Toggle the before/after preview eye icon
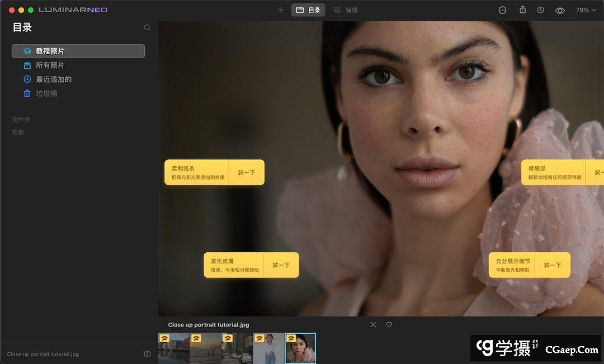The height and width of the screenshot is (364, 604). [x=560, y=11]
